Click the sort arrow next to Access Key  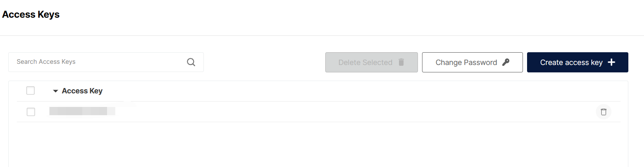click(56, 91)
